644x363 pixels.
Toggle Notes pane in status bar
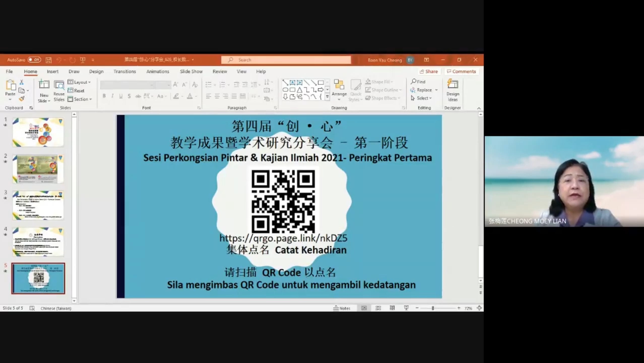[x=342, y=308]
